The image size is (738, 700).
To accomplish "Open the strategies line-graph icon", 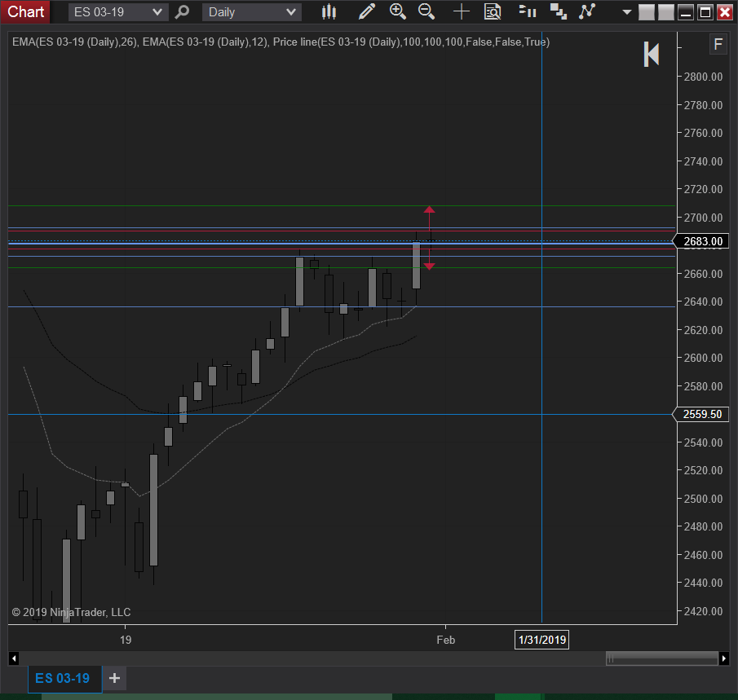I will click(587, 11).
